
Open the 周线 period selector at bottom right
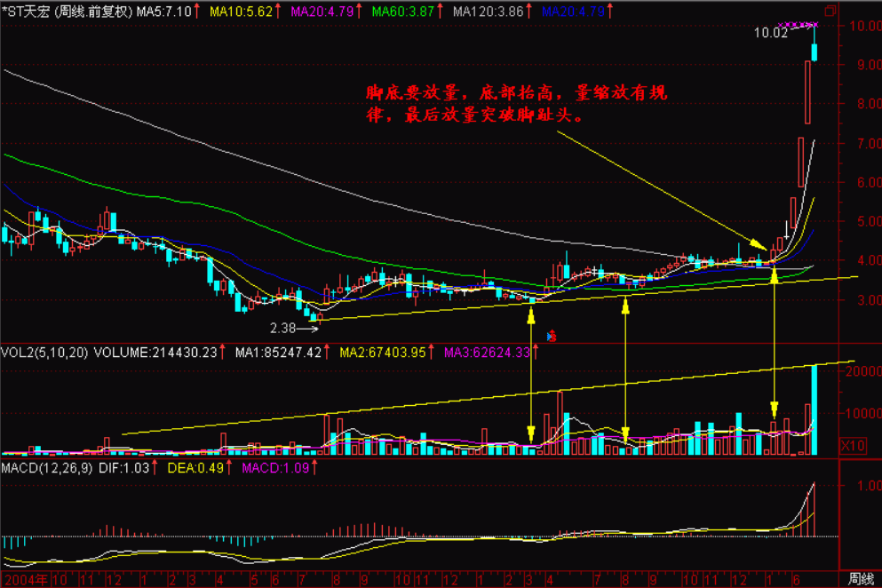(x=860, y=578)
